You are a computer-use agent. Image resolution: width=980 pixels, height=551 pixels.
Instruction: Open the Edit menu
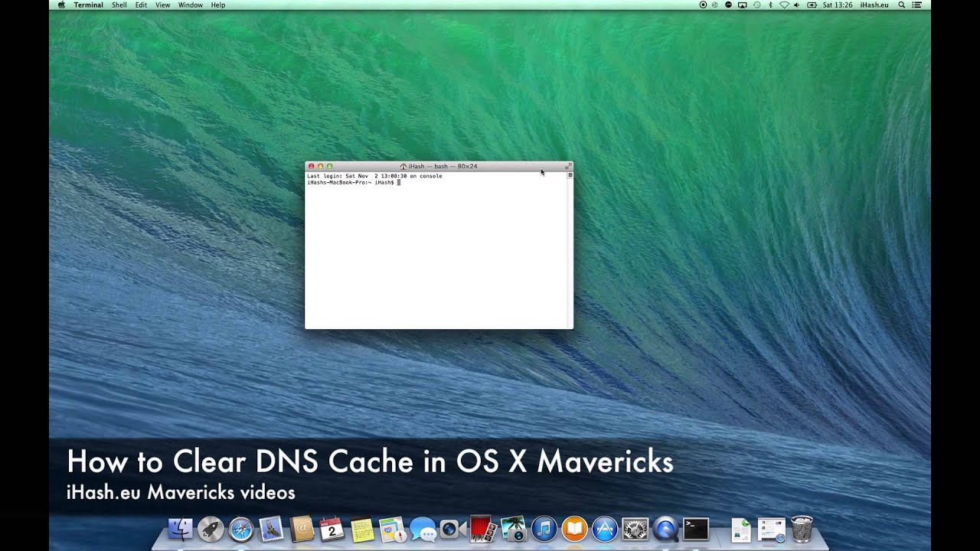(x=141, y=5)
